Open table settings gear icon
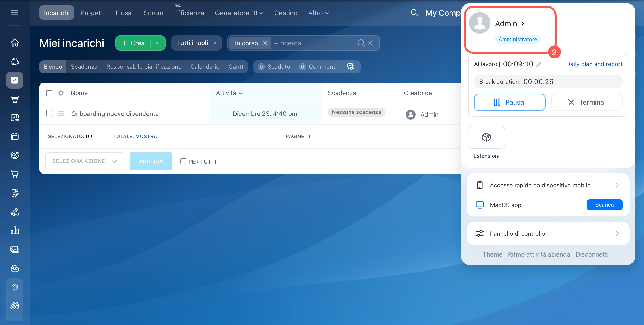 coord(61,93)
